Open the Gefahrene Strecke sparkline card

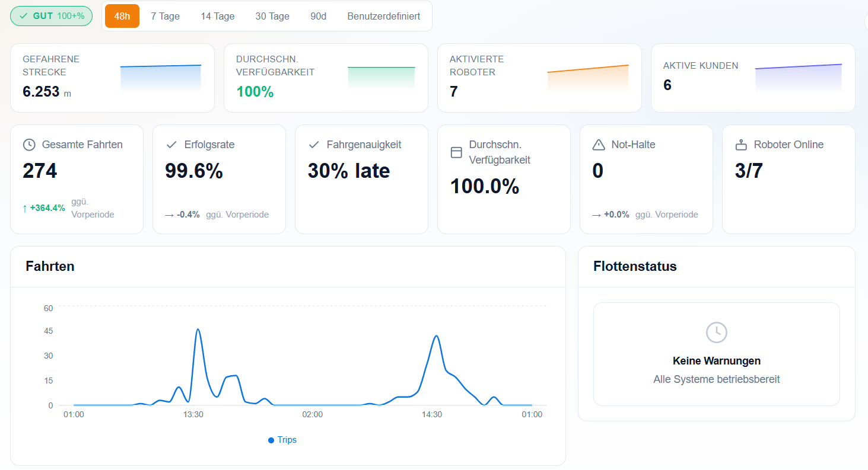coord(112,78)
